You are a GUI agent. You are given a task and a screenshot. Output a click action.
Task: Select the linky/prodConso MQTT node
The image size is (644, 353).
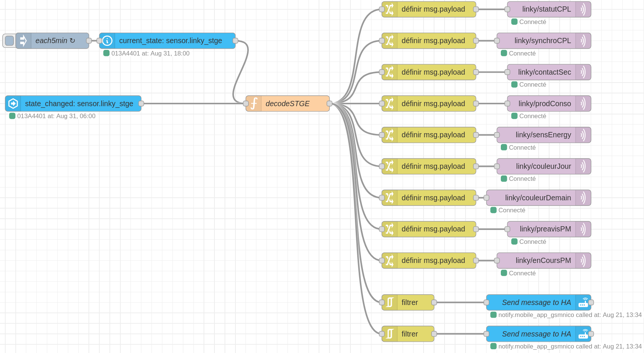(544, 104)
